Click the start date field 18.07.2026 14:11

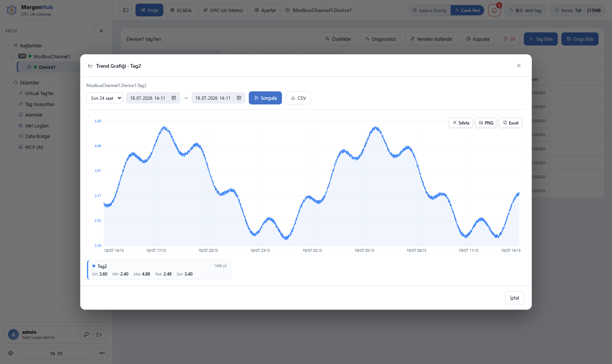(x=153, y=98)
